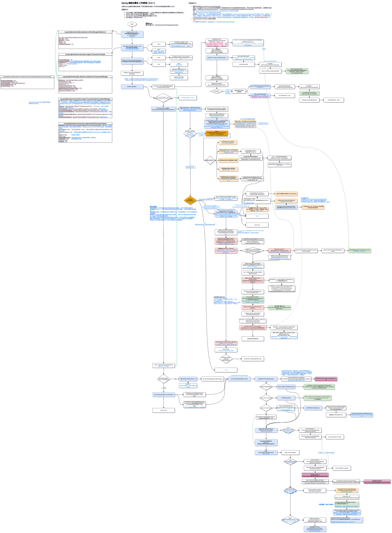Click the 'AbstractPlatformTransactionManager.class' constants box
This screenshot has height=533, width=392.
click(x=181, y=57)
